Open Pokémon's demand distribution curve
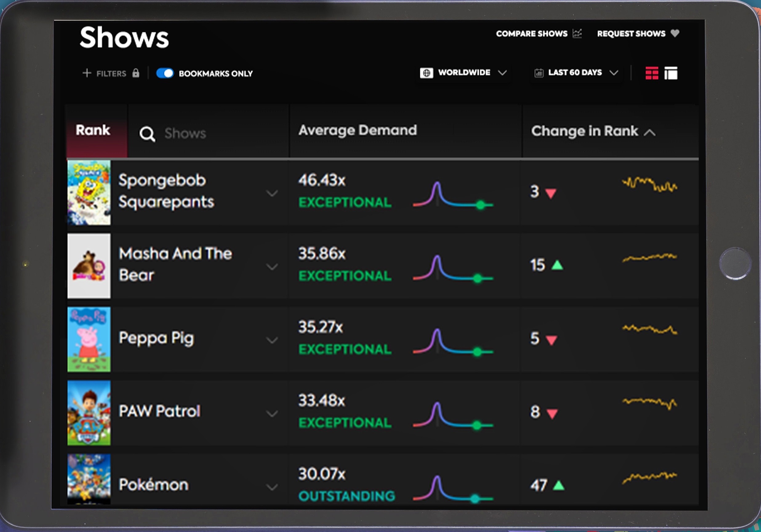Image resolution: width=761 pixels, height=532 pixels. click(453, 489)
